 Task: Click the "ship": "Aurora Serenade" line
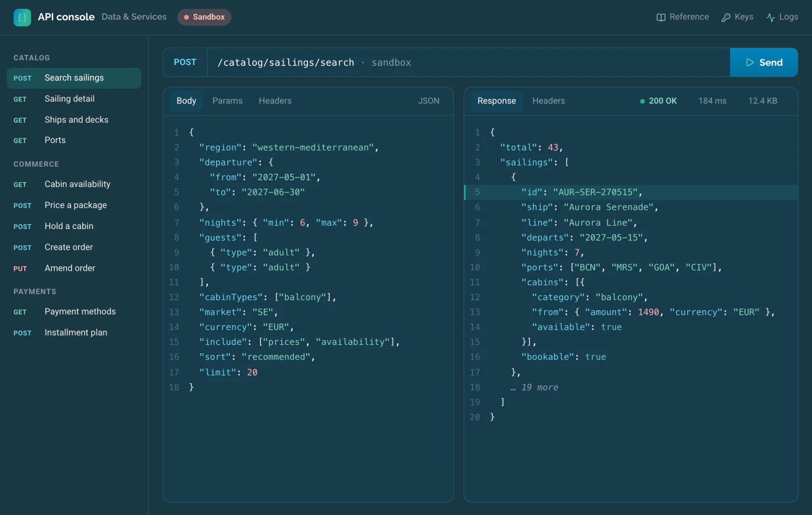[590, 207]
